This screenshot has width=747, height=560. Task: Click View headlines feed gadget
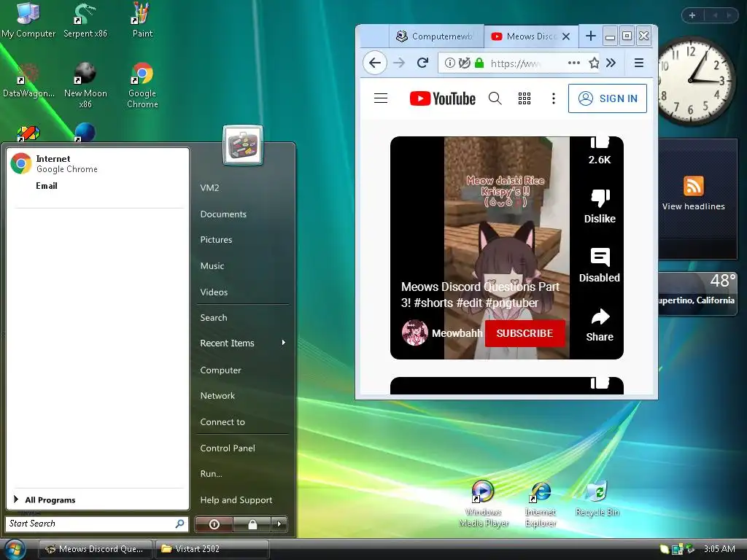point(693,192)
